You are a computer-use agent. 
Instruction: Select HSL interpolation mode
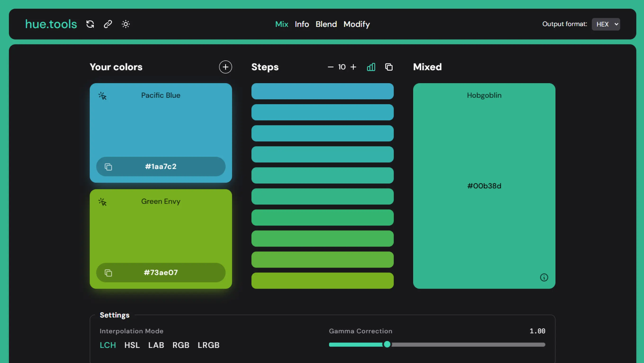[132, 345]
